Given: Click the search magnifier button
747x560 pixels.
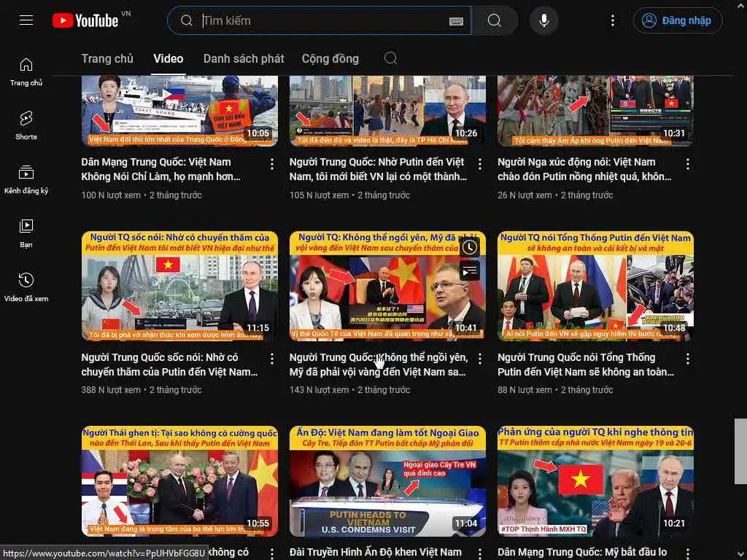Looking at the screenshot, I should (495, 20).
